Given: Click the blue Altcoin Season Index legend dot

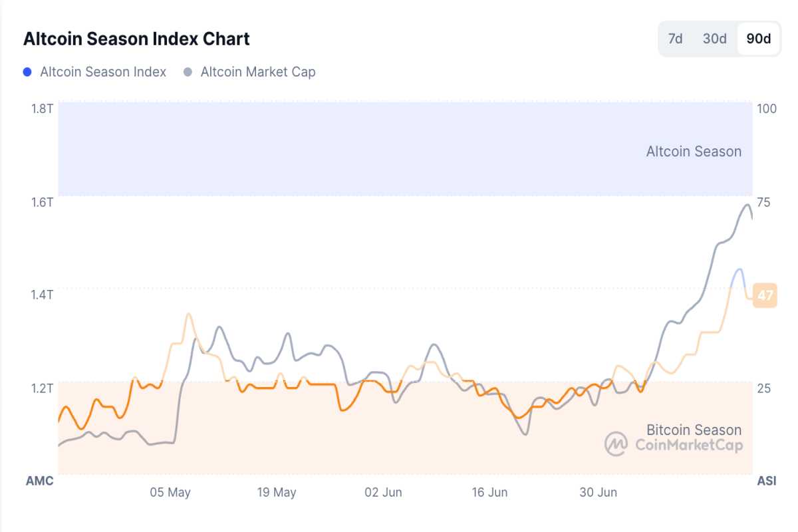Looking at the screenshot, I should click(27, 71).
